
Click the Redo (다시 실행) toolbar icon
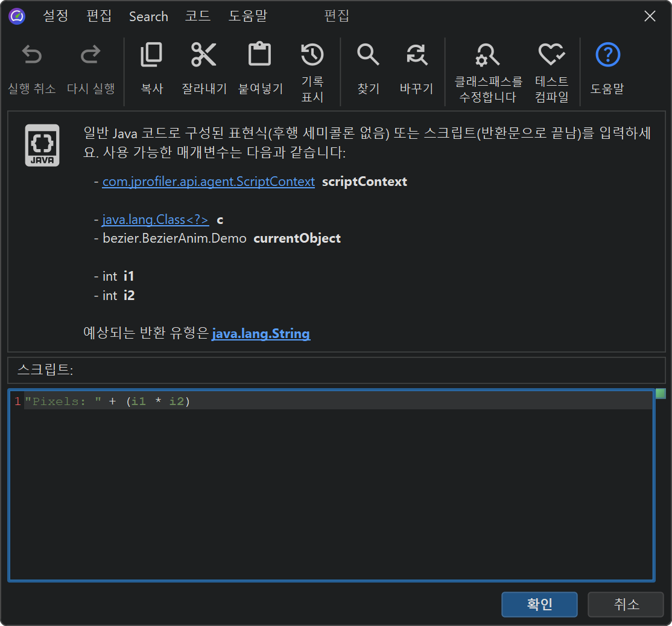point(90,56)
